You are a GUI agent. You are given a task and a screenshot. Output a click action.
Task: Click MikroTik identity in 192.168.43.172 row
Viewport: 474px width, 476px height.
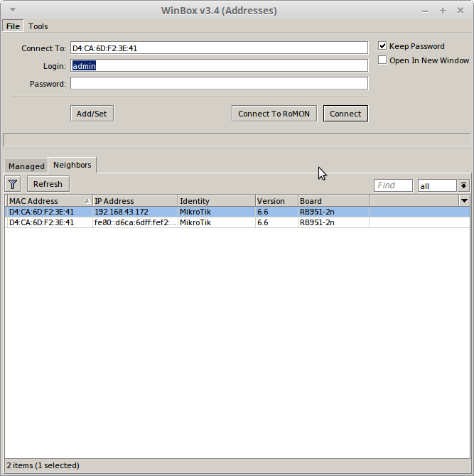[195, 212]
